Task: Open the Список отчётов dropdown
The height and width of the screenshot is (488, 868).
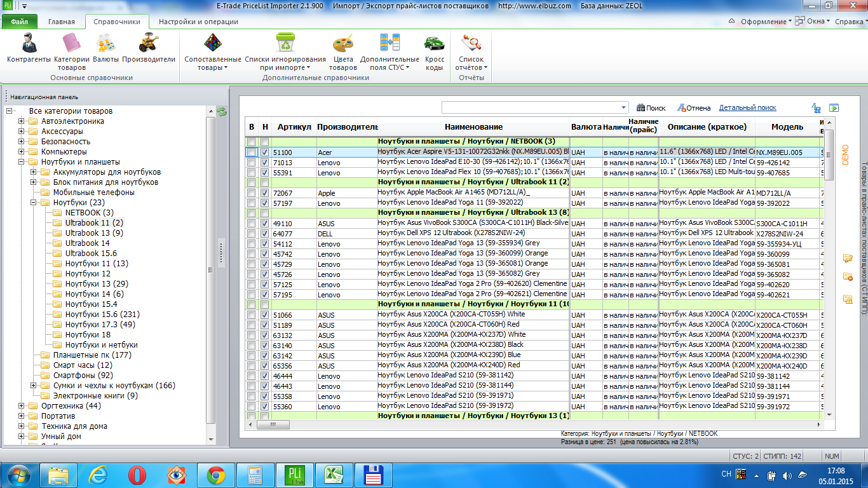Action: click(471, 51)
